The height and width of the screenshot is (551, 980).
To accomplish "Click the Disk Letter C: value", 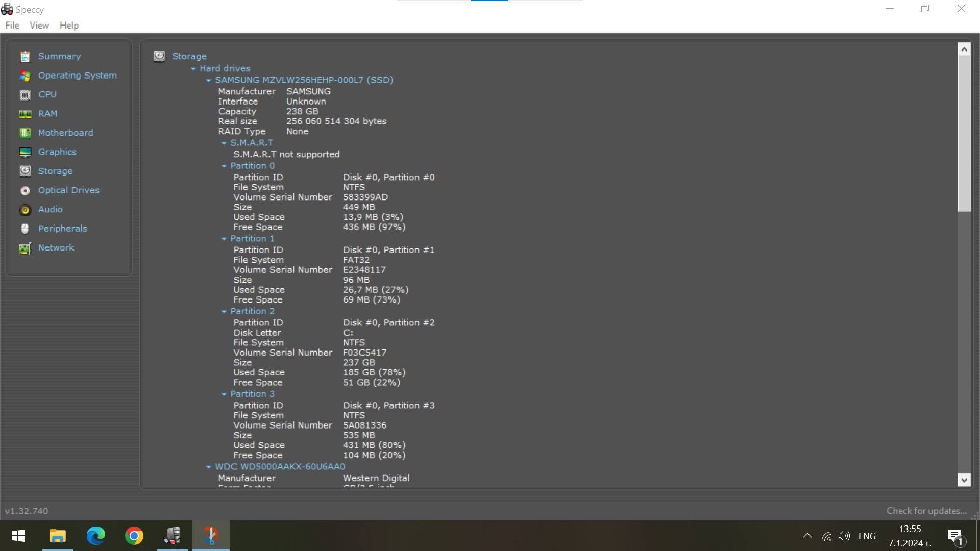I will [348, 333].
